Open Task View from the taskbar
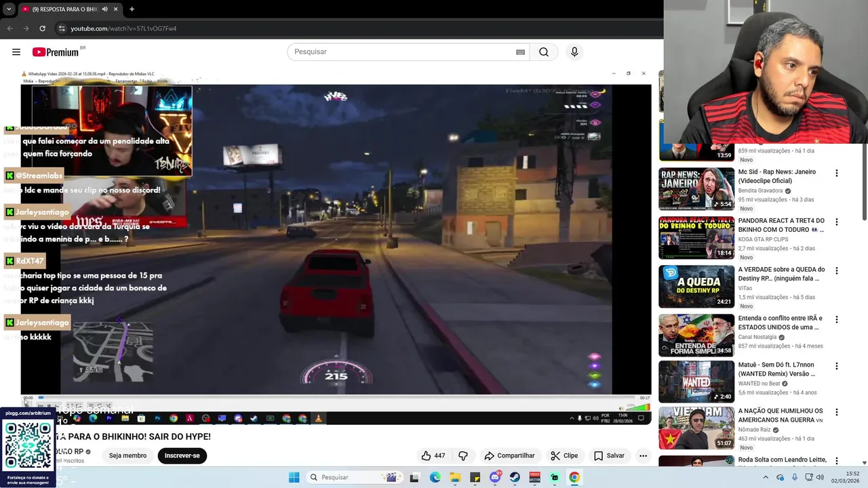The height and width of the screenshot is (488, 868). [414, 477]
